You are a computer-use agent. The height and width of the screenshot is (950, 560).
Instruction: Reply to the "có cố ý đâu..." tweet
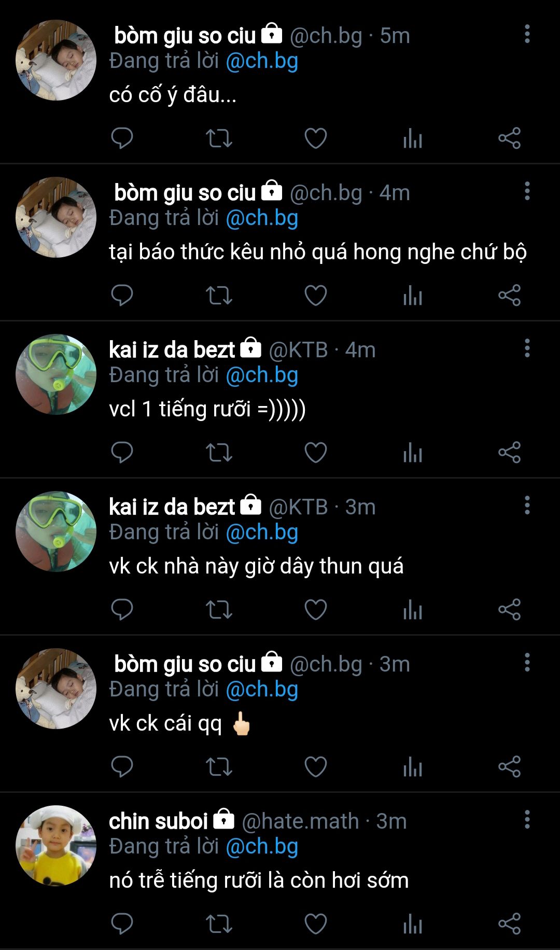click(122, 138)
